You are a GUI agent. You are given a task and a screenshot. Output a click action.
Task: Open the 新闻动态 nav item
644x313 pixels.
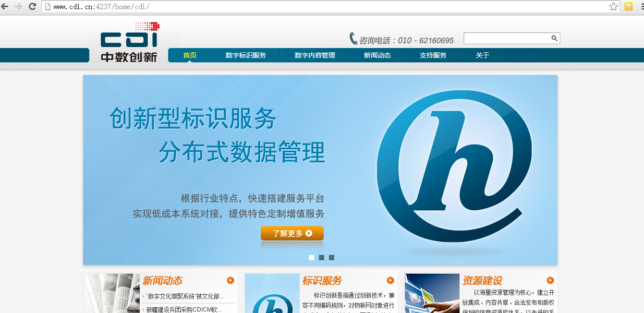(x=377, y=55)
